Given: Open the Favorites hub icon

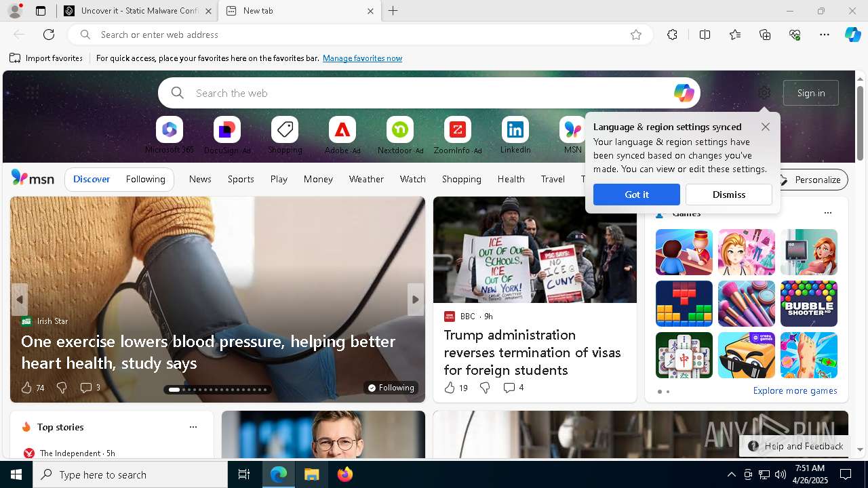Looking at the screenshot, I should [735, 35].
